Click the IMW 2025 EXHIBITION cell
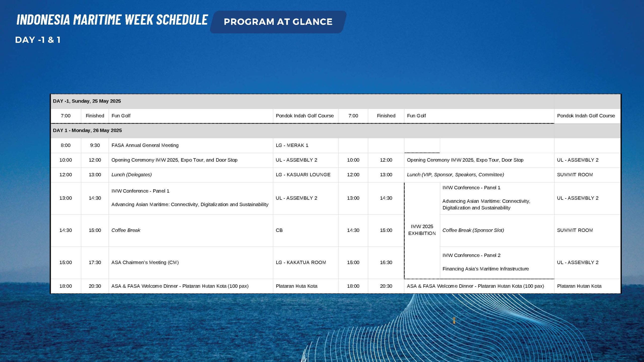This screenshot has height=362, width=644. [422, 230]
